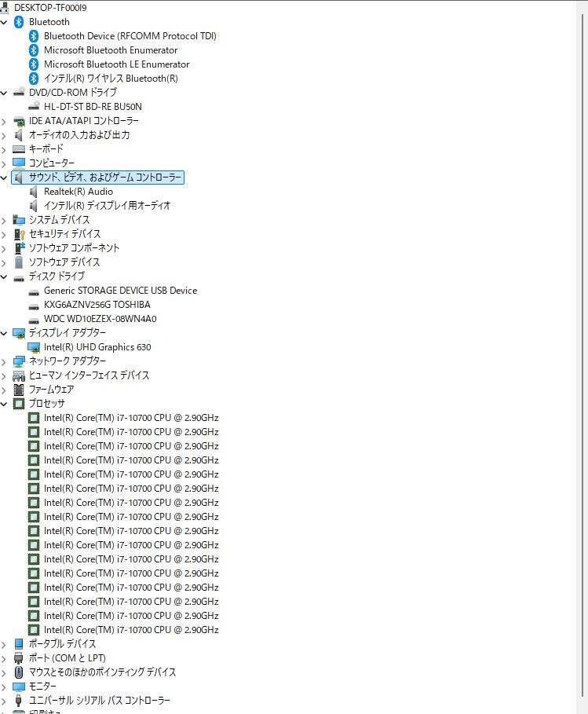Image resolution: width=588 pixels, height=714 pixels.
Task: Expand the IDE ATA/ATAPI コントローラー node
Action: pos(4,121)
